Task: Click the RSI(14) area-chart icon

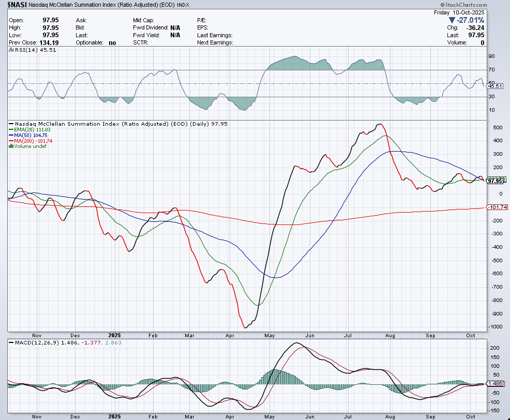Action: tap(11, 50)
